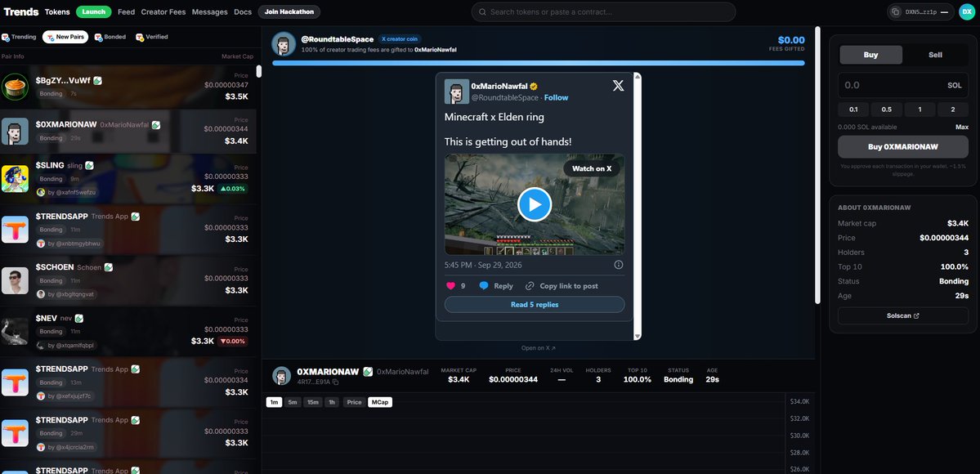Like the post with the heart icon
The height and width of the screenshot is (474, 980).
450,286
